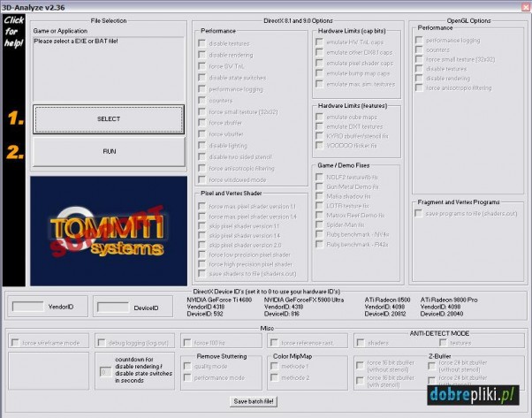Check the DirectX counters option
The image size is (532, 418).
point(201,100)
